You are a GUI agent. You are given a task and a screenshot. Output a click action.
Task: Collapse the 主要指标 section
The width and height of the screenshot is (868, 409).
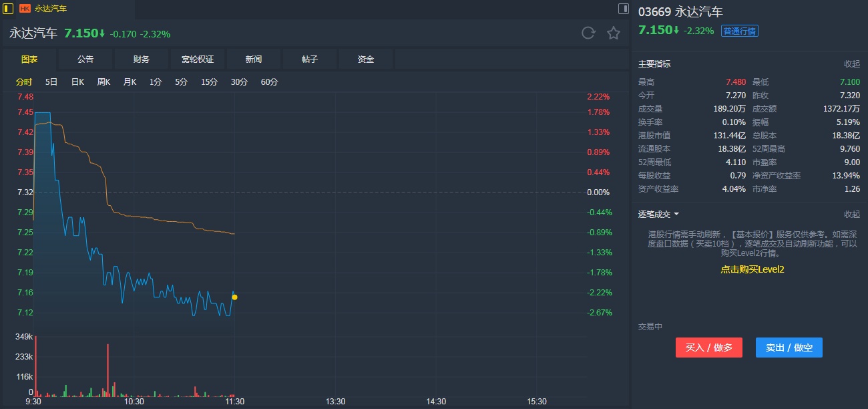click(x=851, y=64)
